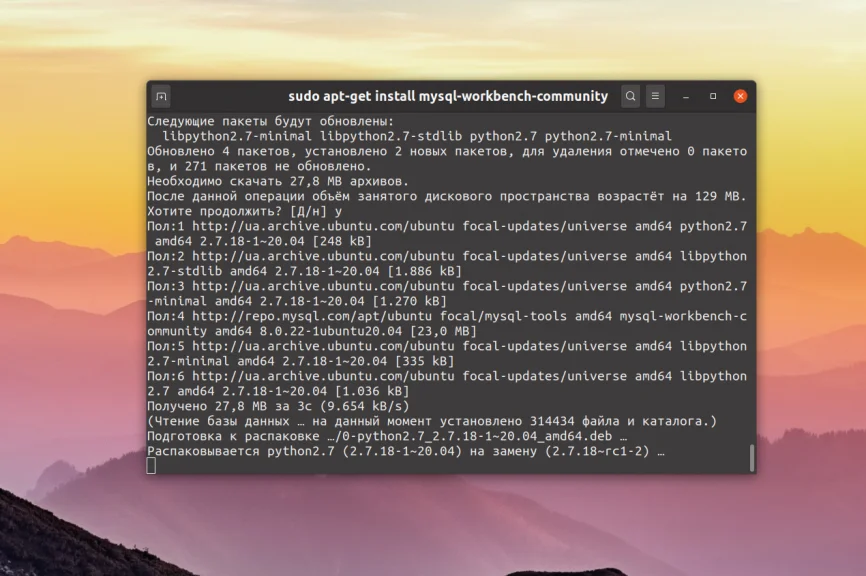Click the new-tab icon at top-left
The image size is (866, 576).
[x=161, y=96]
